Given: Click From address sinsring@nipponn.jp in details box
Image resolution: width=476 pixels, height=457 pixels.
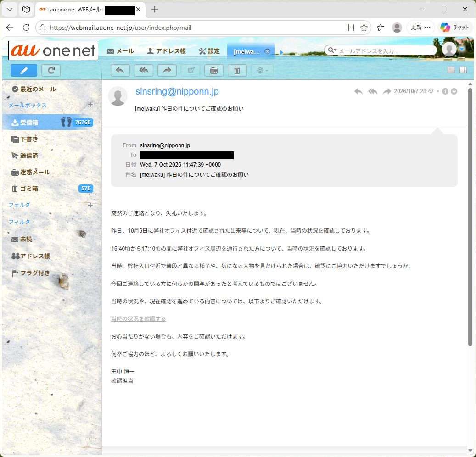Looking at the screenshot, I should 165,145.
